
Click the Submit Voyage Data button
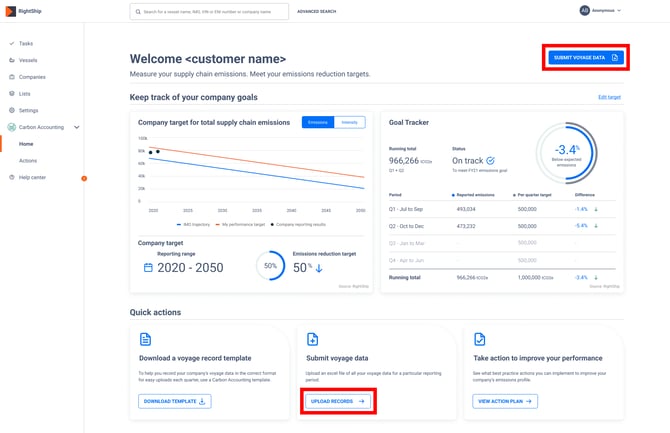tap(587, 57)
